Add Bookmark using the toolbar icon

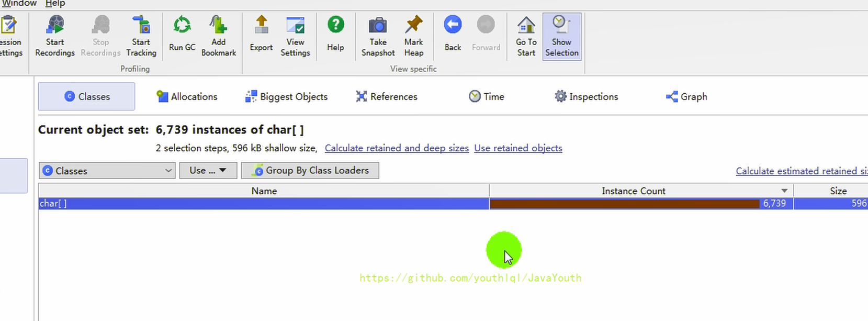pyautogui.click(x=219, y=37)
